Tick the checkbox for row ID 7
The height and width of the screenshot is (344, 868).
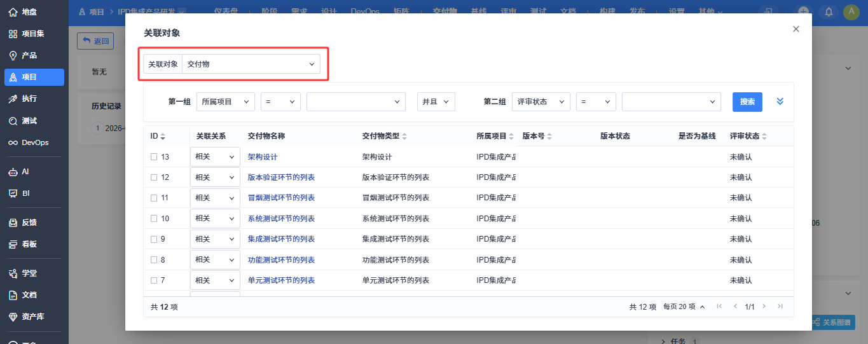(x=154, y=280)
